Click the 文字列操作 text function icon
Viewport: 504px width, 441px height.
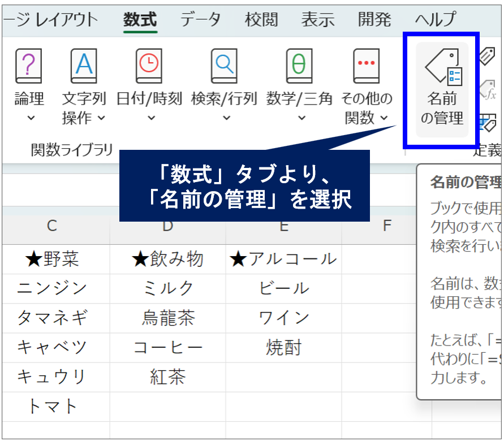coord(84,66)
